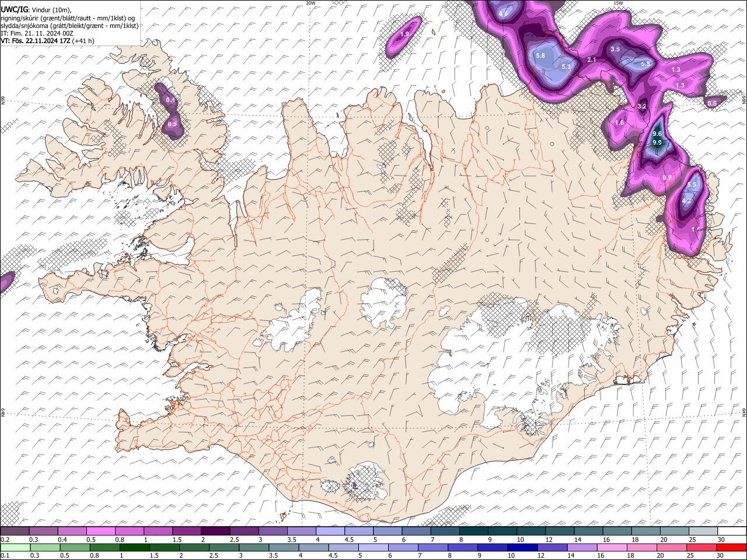
Task: Click the pale green 0.1–0.3 swatch, lower scale
Action: point(15,547)
